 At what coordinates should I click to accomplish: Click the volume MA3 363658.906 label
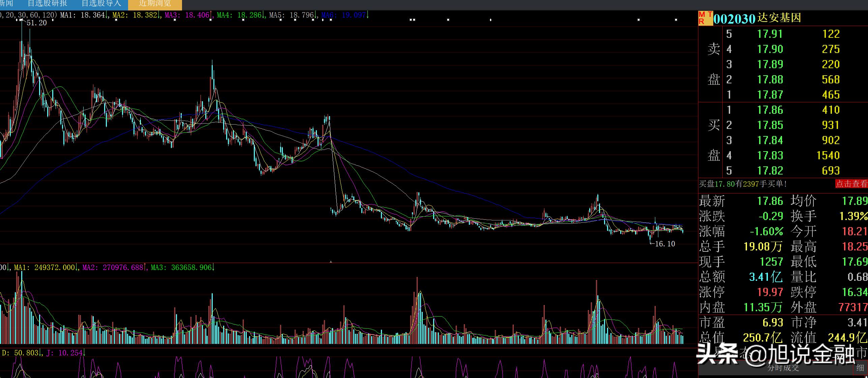point(181,268)
